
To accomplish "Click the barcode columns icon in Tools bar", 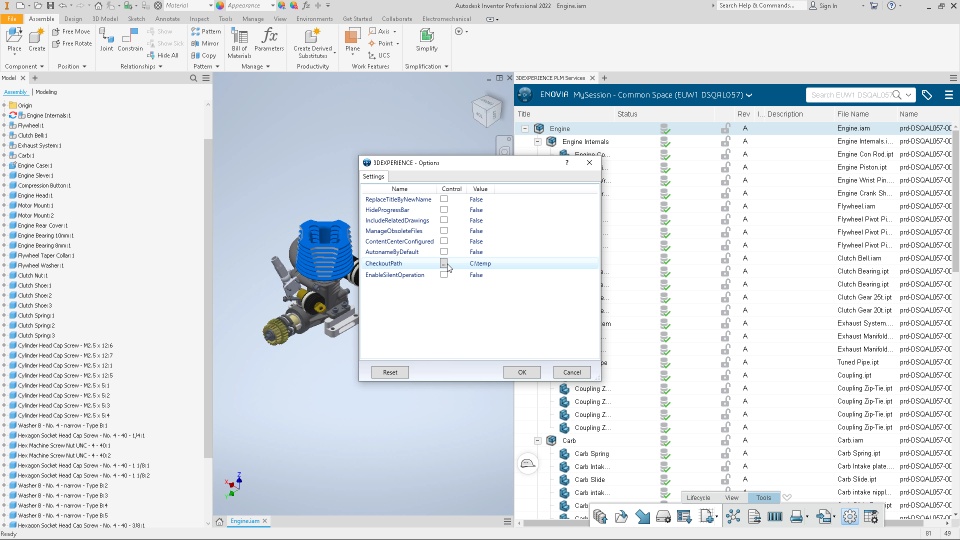I will point(774,517).
